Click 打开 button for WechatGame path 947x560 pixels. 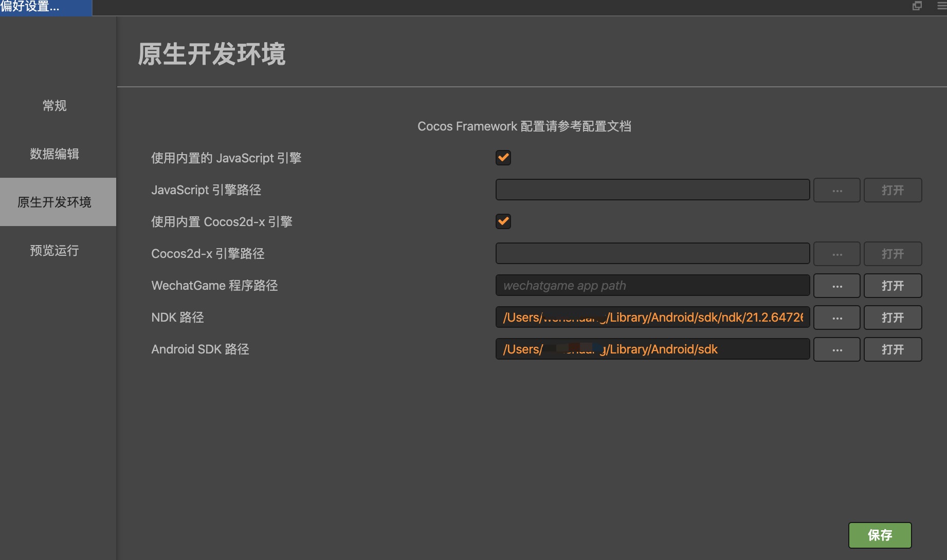[x=893, y=286]
